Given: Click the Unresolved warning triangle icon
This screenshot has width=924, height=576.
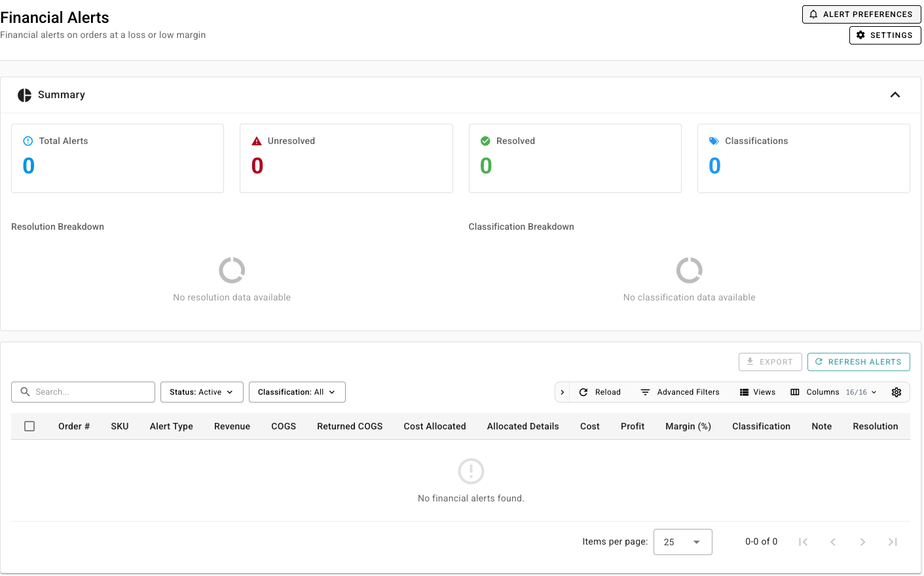Looking at the screenshot, I should pyautogui.click(x=257, y=141).
